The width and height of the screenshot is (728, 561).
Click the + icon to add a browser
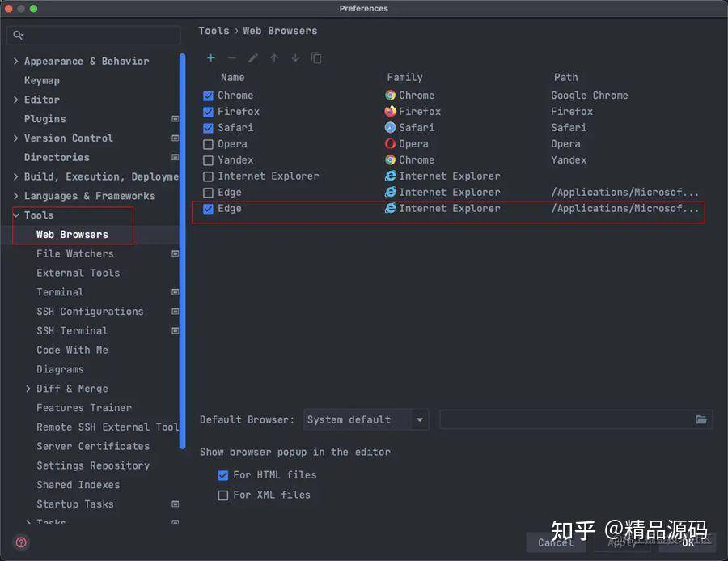211,58
